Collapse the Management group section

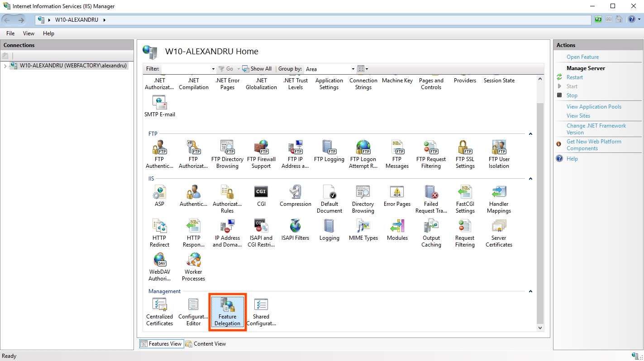530,291
